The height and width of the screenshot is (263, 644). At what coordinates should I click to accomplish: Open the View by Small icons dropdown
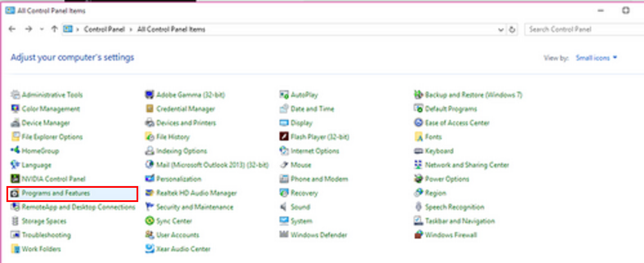click(596, 58)
